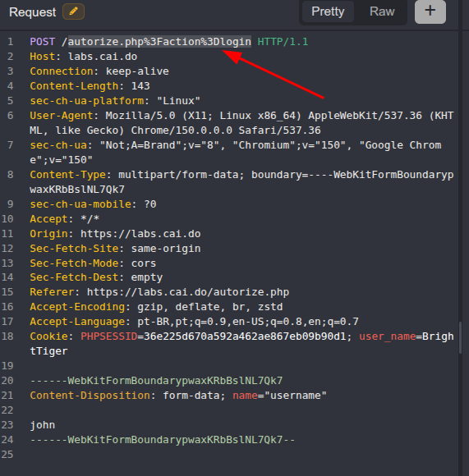The width and height of the screenshot is (469, 476).
Task: Click Sec-Fetch-Dest empty line
Action: point(96,277)
